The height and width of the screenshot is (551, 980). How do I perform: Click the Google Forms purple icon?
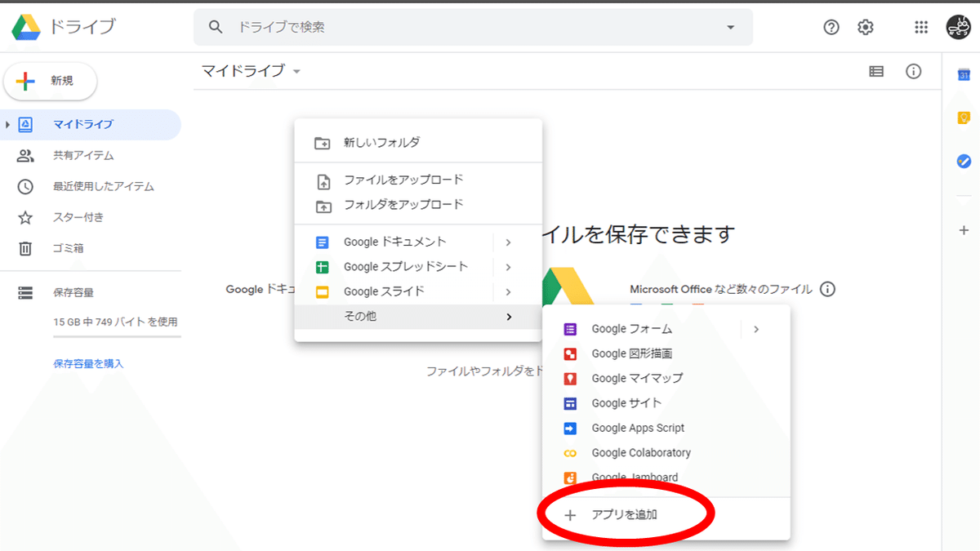(571, 329)
